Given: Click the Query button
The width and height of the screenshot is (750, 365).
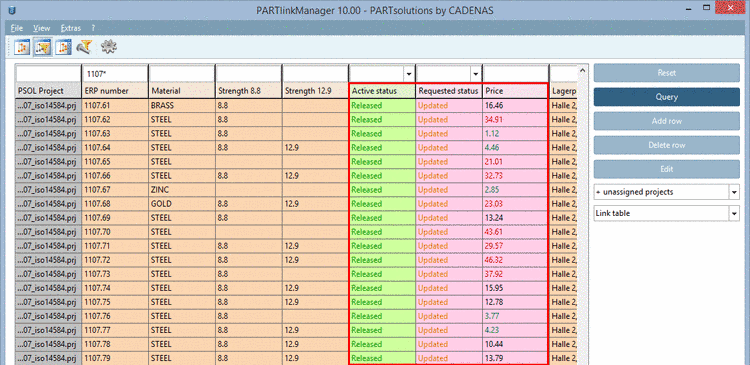Looking at the screenshot, I should tap(667, 97).
